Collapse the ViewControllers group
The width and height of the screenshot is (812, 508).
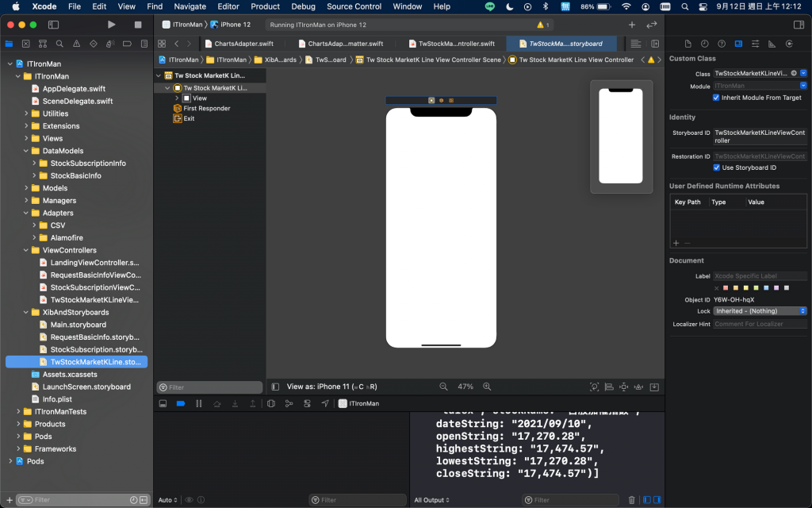pos(26,250)
